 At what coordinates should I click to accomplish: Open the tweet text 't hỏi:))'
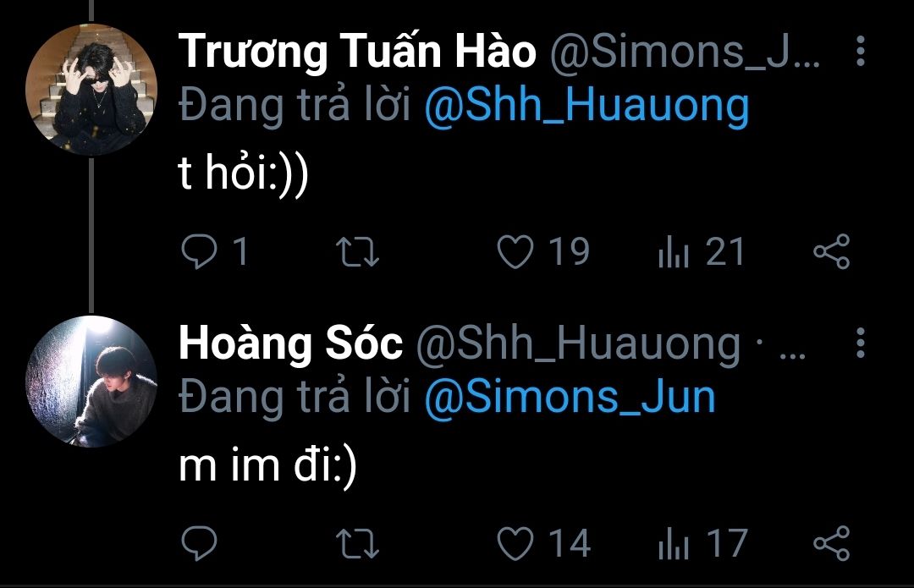tap(243, 173)
